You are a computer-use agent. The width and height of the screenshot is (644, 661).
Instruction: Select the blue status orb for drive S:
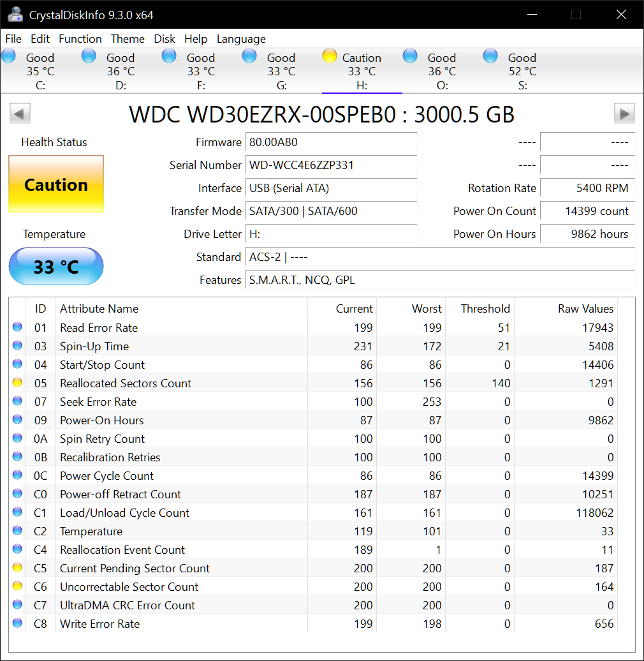(x=490, y=56)
